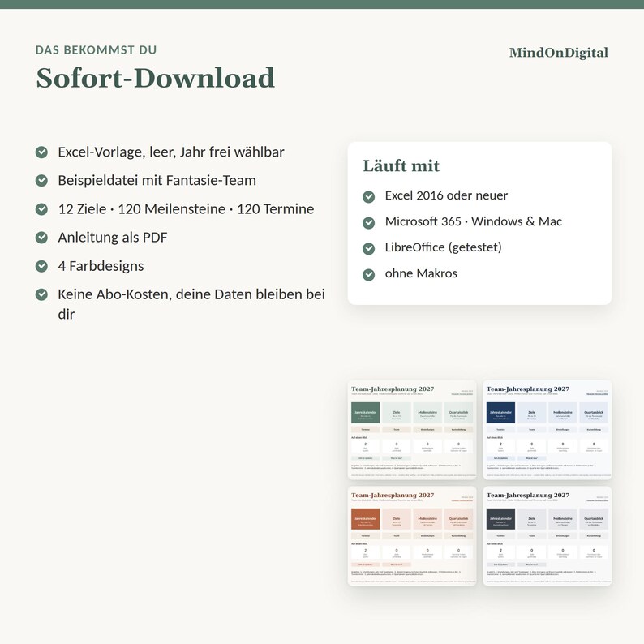Click Quartalsblick tile in navy preview
The height and width of the screenshot is (644, 644).
coord(594,413)
